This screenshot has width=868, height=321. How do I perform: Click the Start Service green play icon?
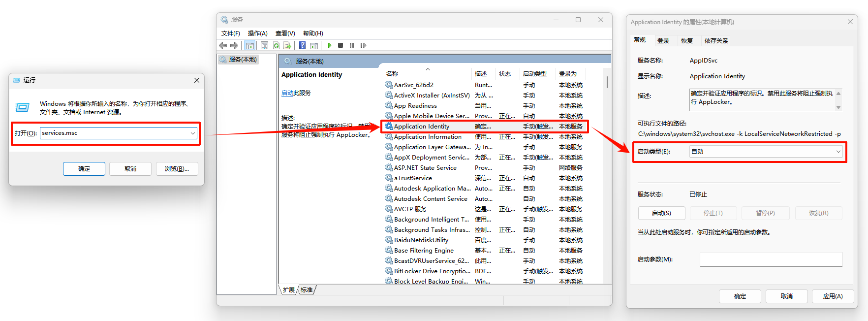click(330, 45)
